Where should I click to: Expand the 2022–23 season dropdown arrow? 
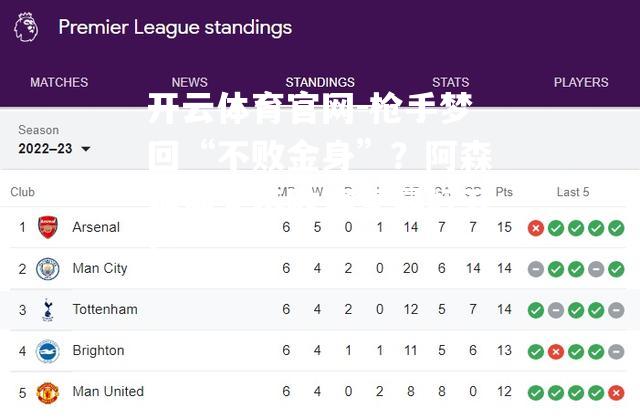tap(86, 149)
